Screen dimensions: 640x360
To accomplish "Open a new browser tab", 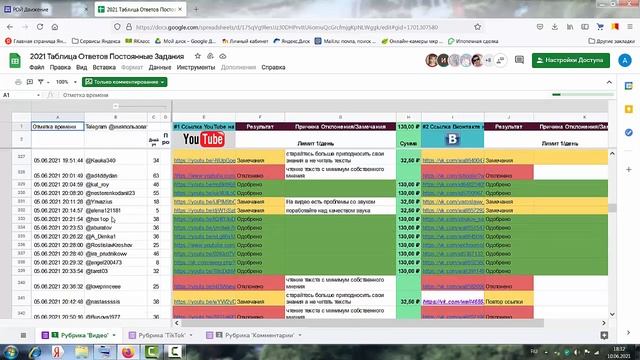I will coord(196,9).
